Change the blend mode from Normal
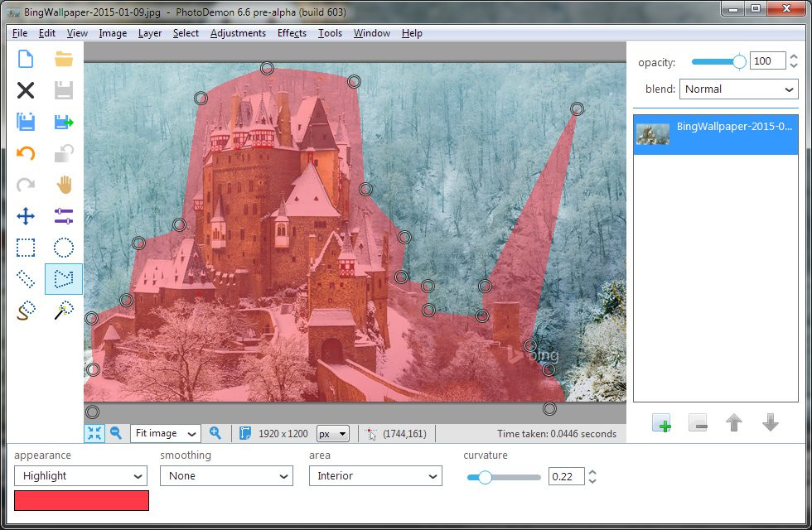Image resolution: width=812 pixels, height=530 pixels. [x=738, y=89]
